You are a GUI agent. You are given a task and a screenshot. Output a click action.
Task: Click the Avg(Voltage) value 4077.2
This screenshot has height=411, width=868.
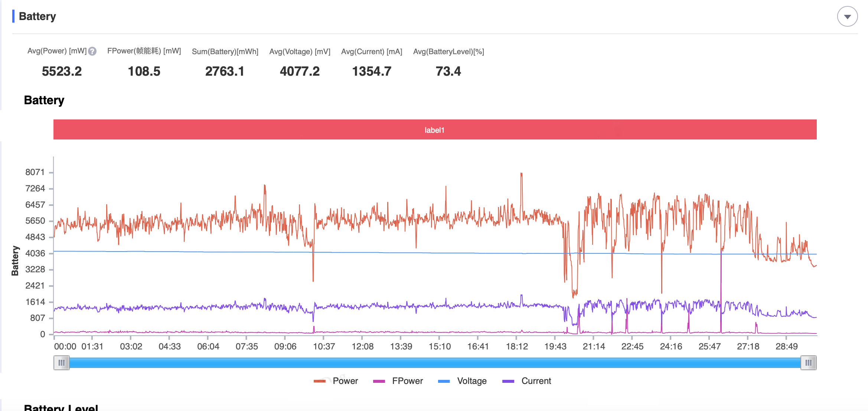300,71
